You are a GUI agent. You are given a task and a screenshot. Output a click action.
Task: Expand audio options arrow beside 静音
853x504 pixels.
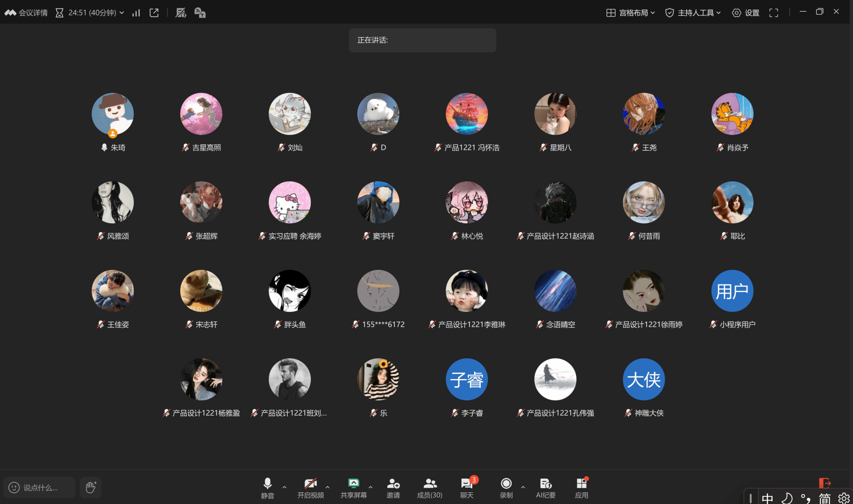pos(284,487)
